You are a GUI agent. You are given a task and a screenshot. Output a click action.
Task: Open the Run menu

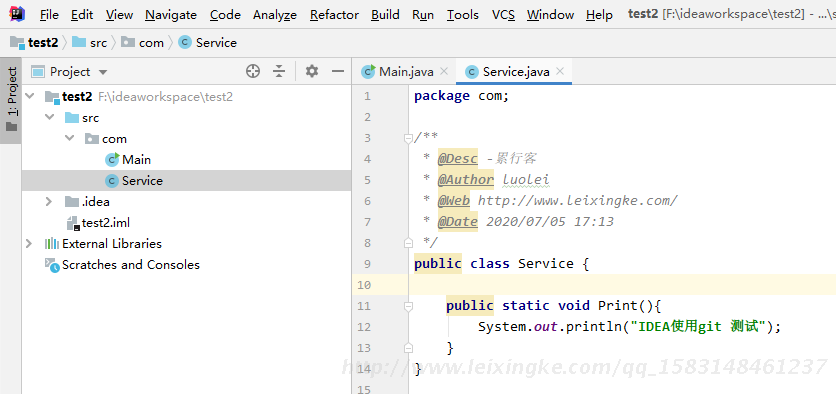tap(423, 15)
